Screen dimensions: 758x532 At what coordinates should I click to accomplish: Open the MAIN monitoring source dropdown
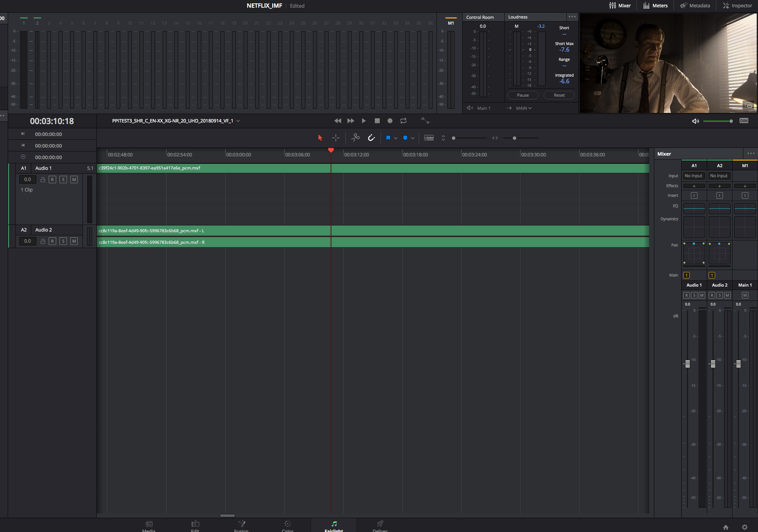524,108
